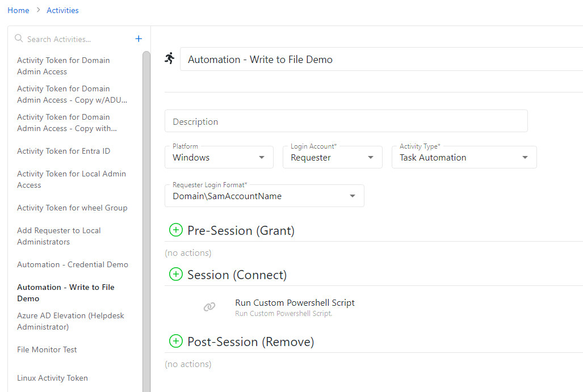Expand the Activity Type dropdown

[464, 157]
